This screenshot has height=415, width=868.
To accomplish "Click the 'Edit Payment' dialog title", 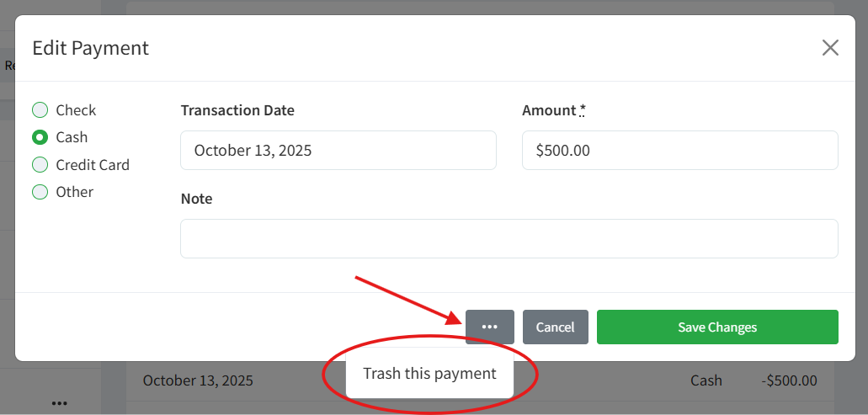I will coord(90,48).
